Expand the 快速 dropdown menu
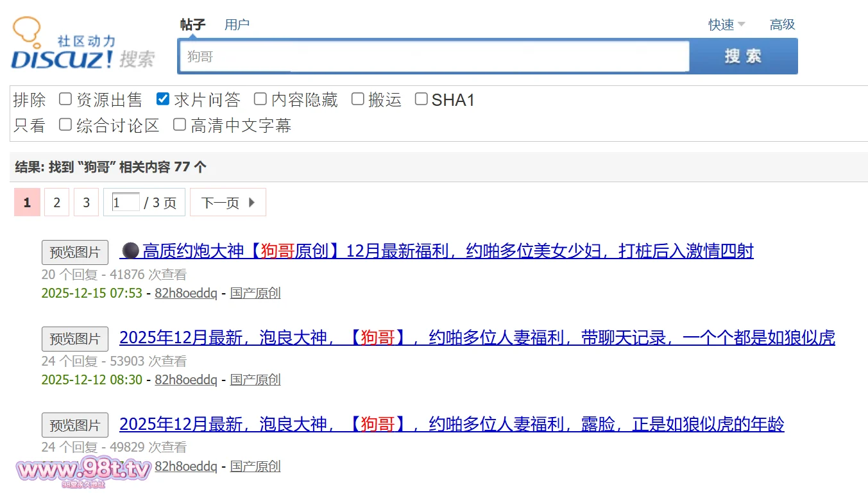868x494 pixels. tap(726, 24)
